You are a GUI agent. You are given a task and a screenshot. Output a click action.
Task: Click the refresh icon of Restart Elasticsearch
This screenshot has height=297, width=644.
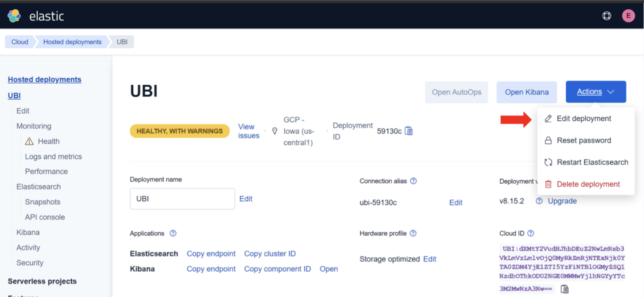[548, 162]
